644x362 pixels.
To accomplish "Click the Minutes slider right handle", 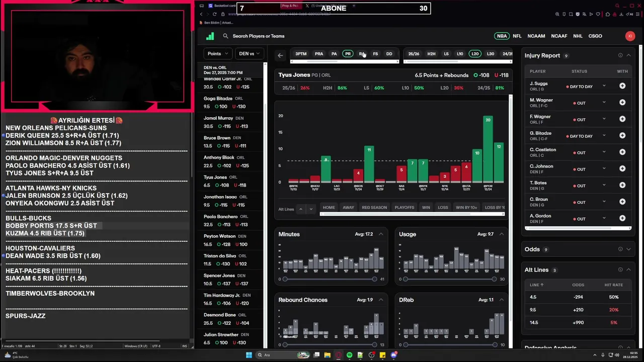I will [374, 279].
